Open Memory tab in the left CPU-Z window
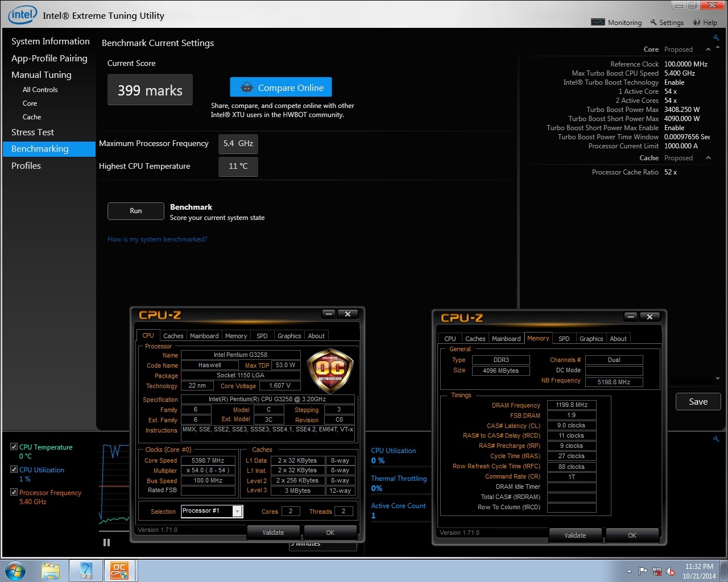 236,336
